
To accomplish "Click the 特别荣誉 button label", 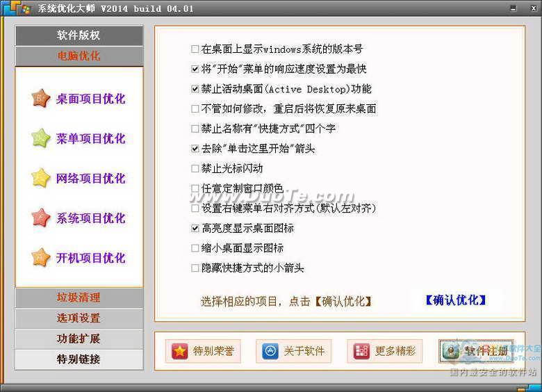I will coord(213,351).
